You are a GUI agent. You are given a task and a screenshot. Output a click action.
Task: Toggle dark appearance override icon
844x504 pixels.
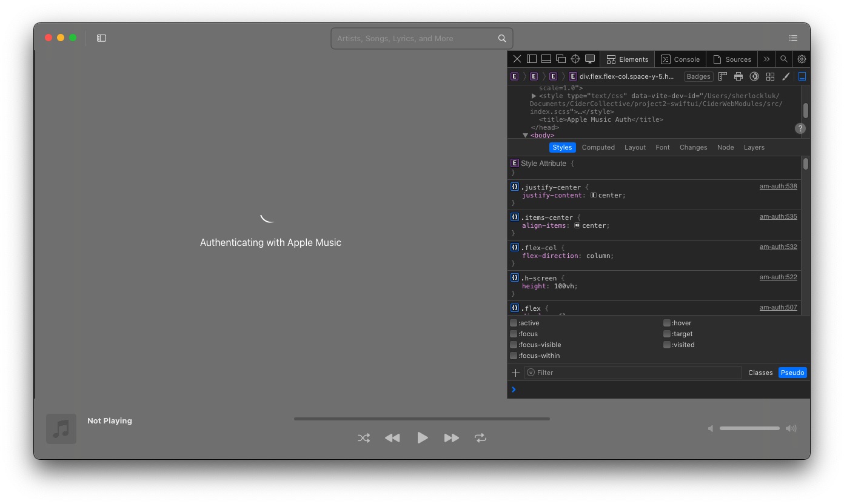[x=754, y=76]
